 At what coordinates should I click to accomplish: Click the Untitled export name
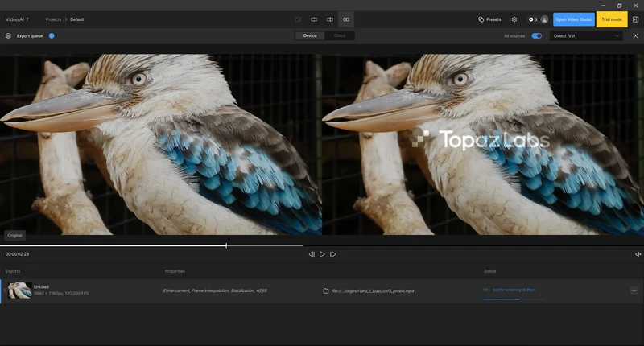point(41,287)
